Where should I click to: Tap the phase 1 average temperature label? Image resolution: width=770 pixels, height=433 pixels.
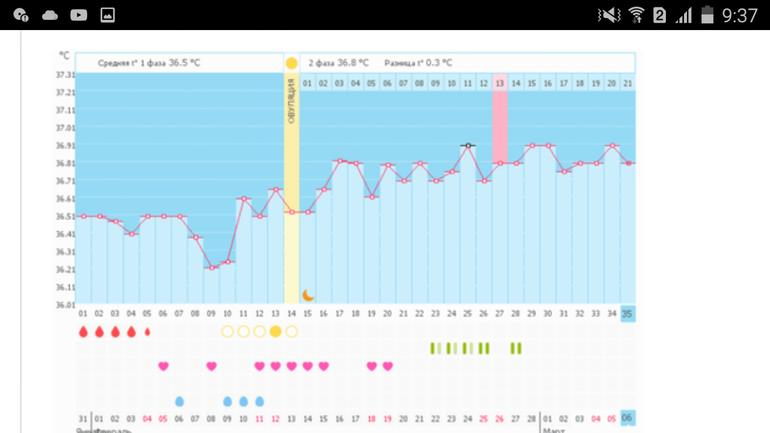pos(149,63)
